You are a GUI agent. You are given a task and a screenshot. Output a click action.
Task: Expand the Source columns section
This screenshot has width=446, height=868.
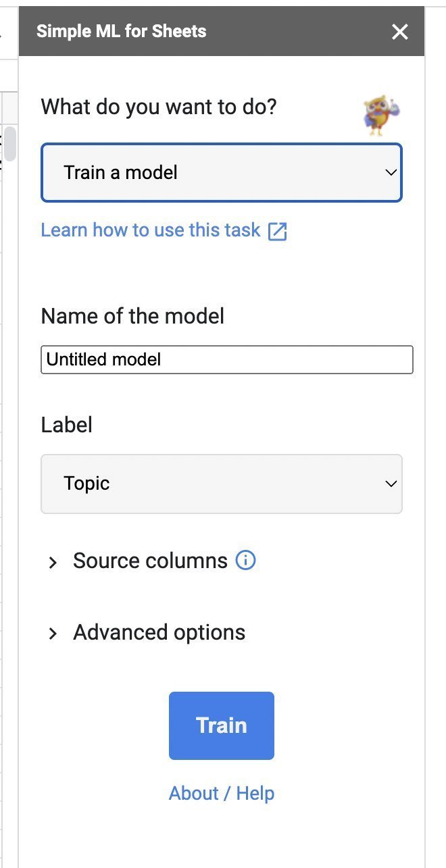pos(53,562)
